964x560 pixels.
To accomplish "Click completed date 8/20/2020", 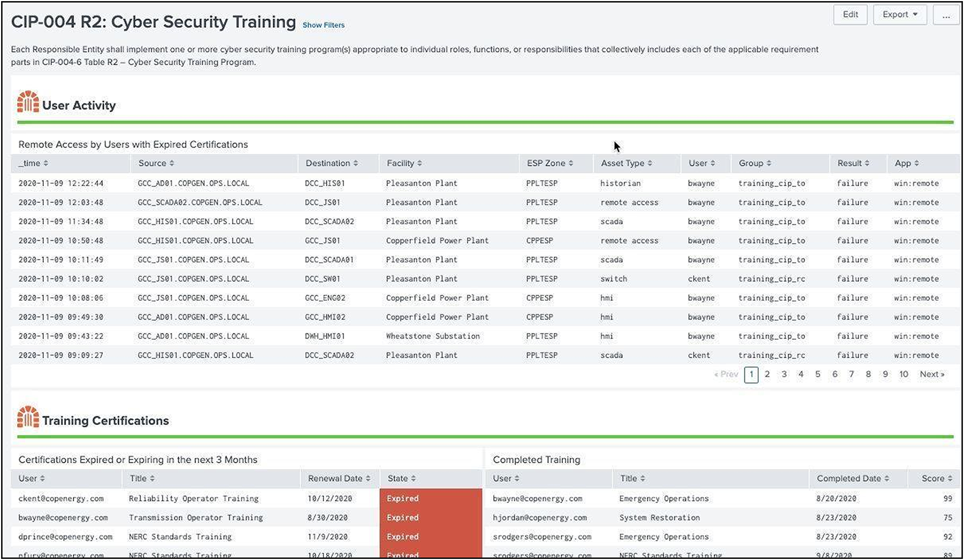I will click(836, 498).
